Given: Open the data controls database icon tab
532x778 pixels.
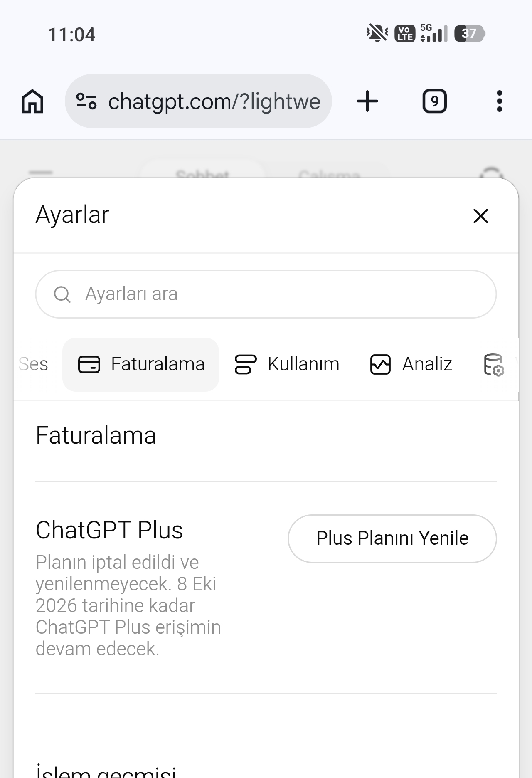Looking at the screenshot, I should pyautogui.click(x=494, y=365).
